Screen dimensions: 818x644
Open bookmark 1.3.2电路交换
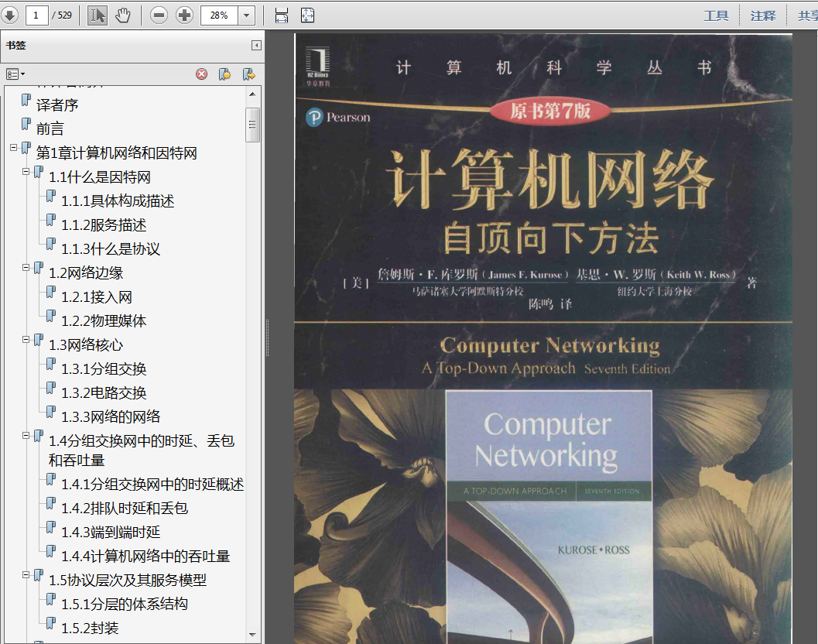tap(104, 393)
